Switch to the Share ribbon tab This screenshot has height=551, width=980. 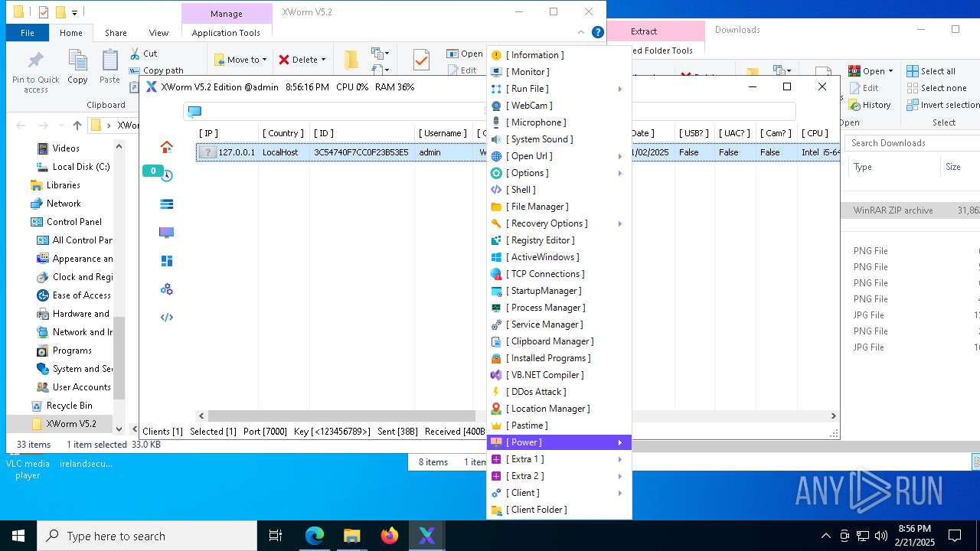pyautogui.click(x=116, y=33)
